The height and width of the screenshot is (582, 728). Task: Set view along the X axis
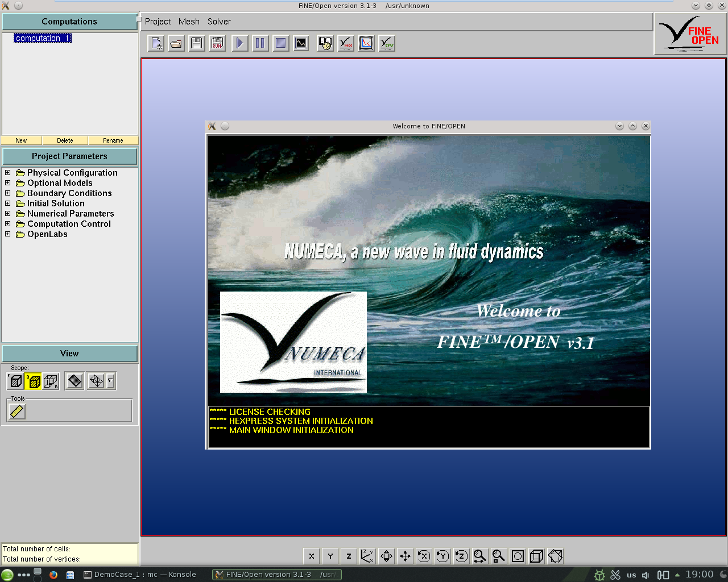[312, 556]
